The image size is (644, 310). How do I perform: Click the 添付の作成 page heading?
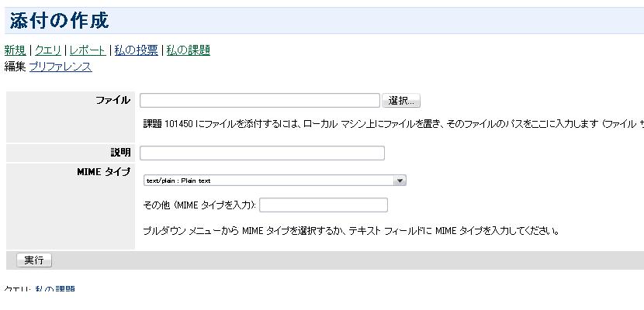[x=60, y=21]
